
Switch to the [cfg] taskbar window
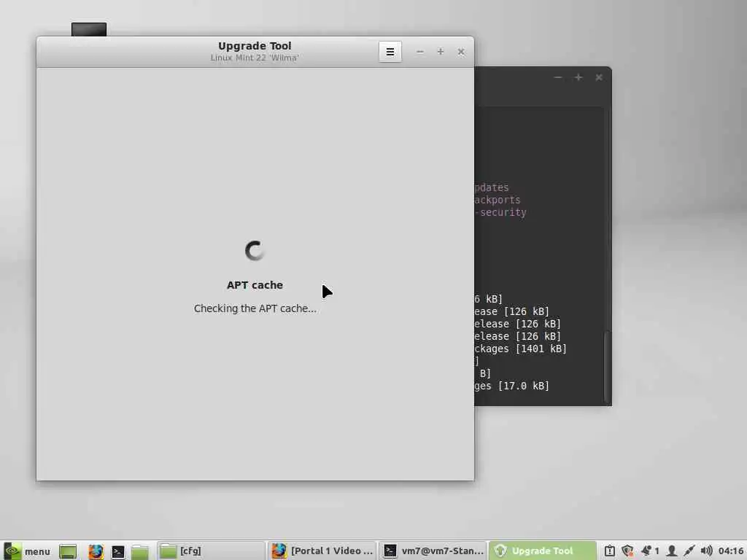click(211, 551)
